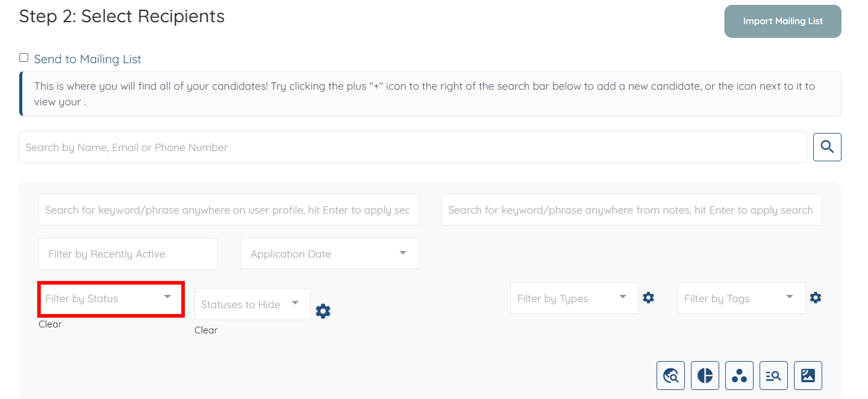The width and height of the screenshot is (868, 399).
Task: Open the list search icon
Action: [773, 376]
